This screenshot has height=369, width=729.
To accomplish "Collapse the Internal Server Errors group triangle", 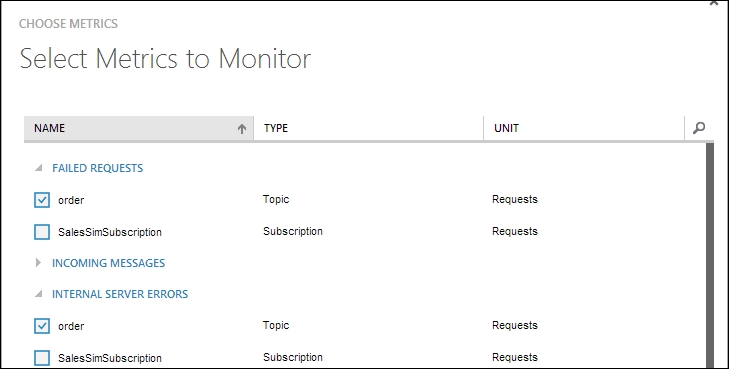I will (x=39, y=294).
